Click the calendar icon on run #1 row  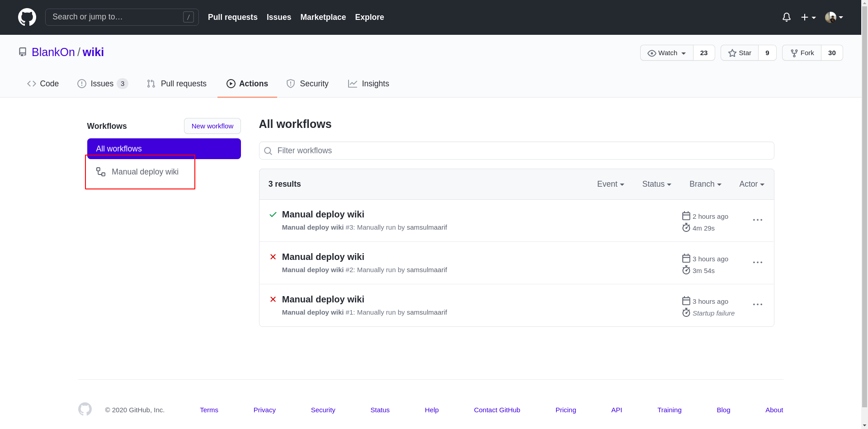click(x=686, y=301)
